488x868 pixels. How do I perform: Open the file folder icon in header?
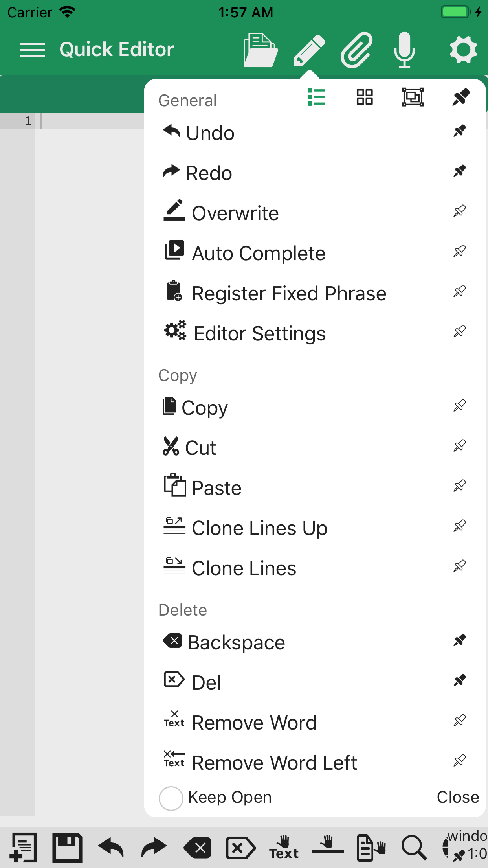261,50
